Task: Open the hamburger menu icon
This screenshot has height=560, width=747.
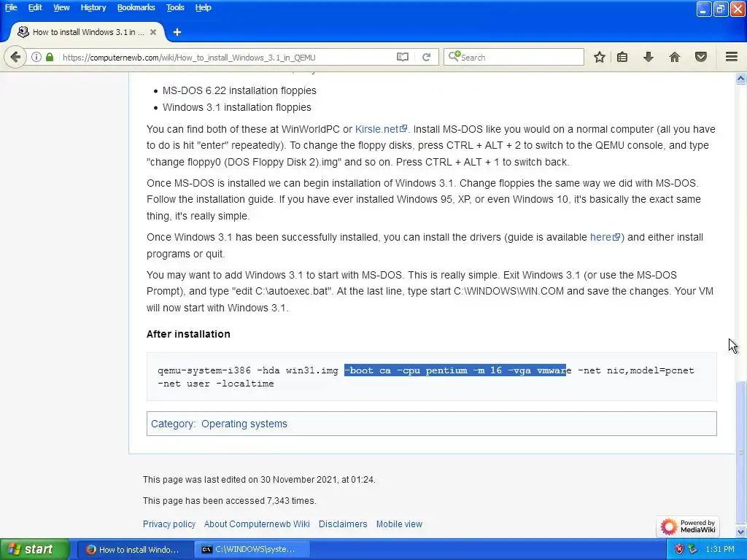Action: tap(732, 57)
